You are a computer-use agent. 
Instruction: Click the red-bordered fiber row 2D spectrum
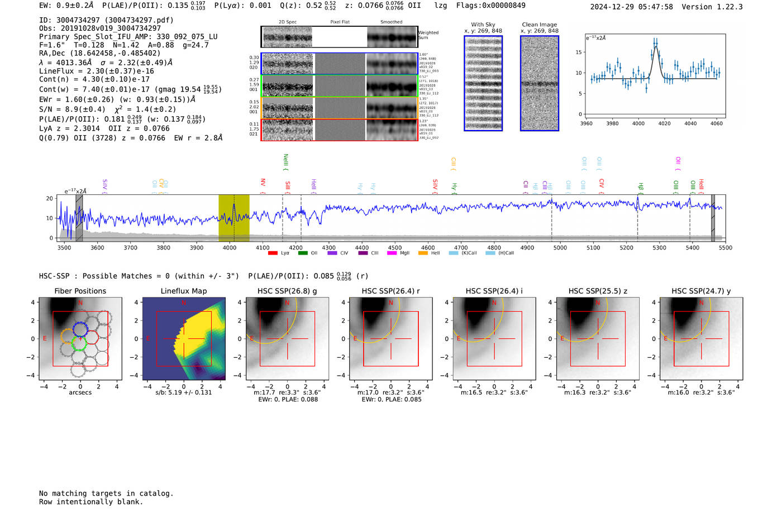pos(288,130)
